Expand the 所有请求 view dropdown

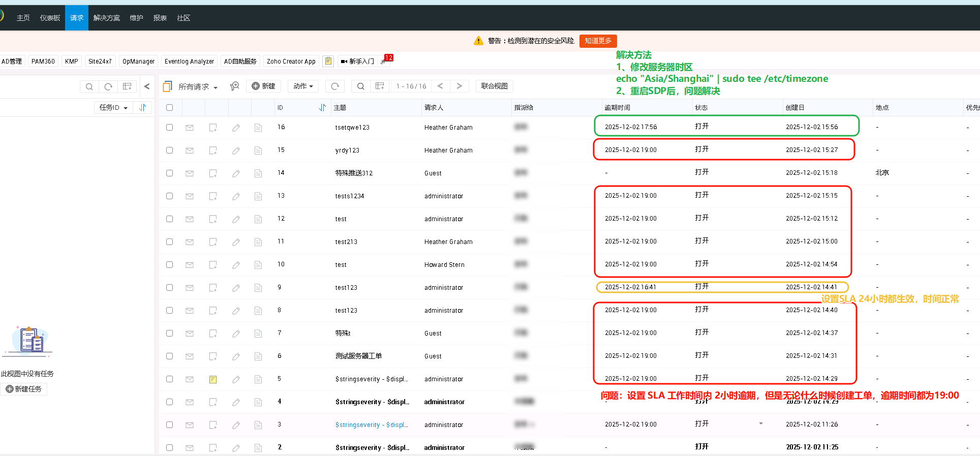(x=198, y=87)
